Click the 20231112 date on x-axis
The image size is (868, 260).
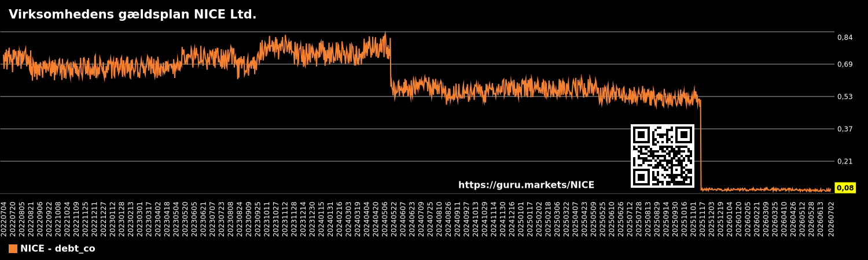[285, 218]
